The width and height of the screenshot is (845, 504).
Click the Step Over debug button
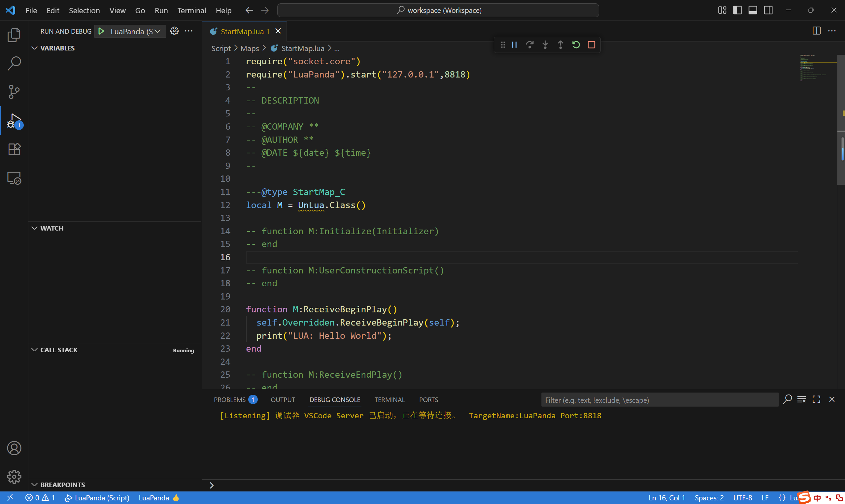click(530, 45)
